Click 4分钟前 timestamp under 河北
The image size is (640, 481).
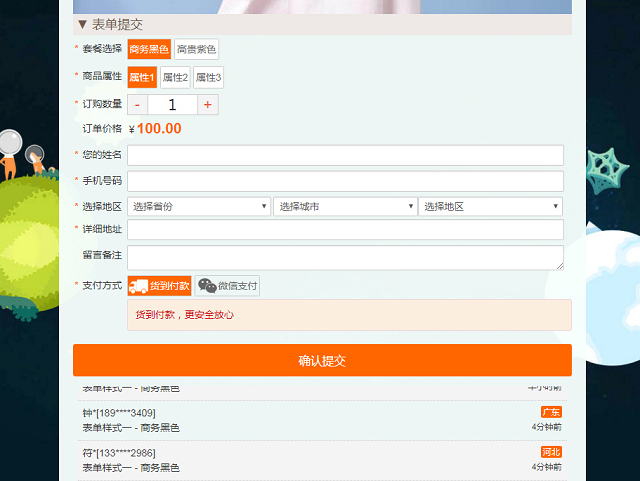point(547,467)
